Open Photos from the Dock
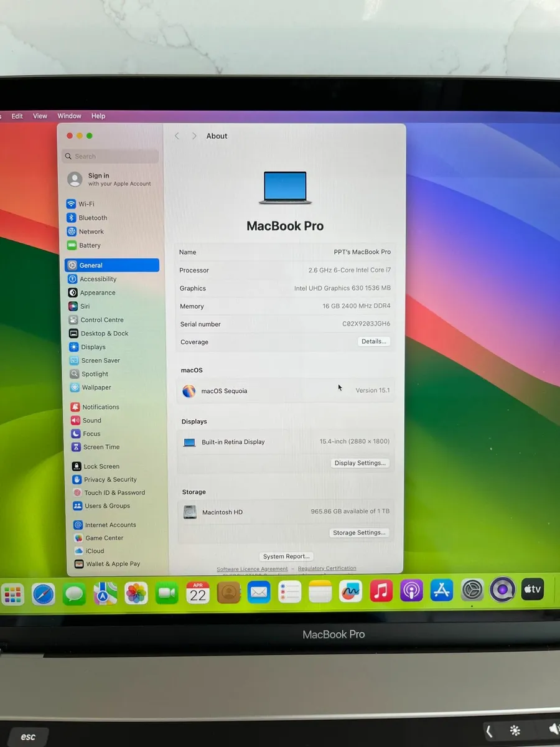This screenshot has height=747, width=560. click(136, 593)
